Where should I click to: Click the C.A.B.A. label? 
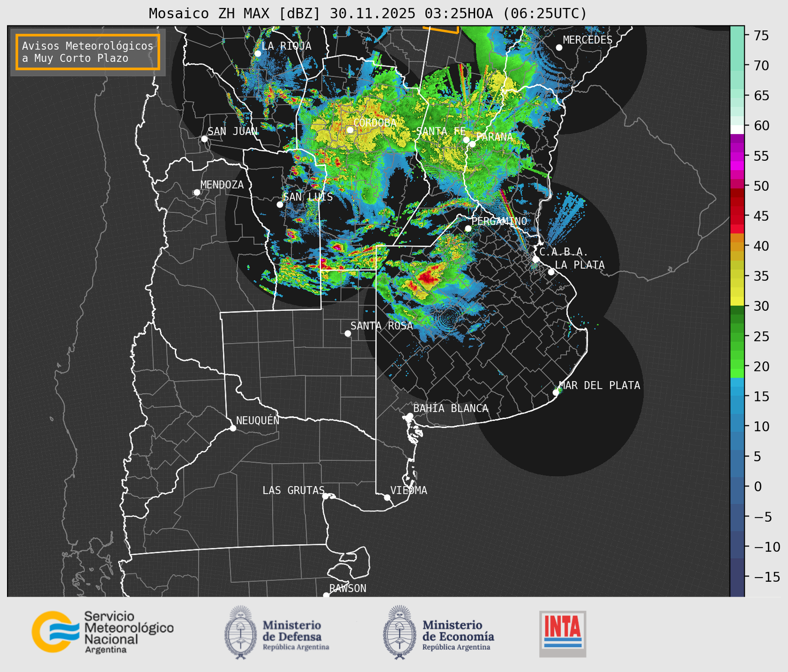click(x=564, y=252)
